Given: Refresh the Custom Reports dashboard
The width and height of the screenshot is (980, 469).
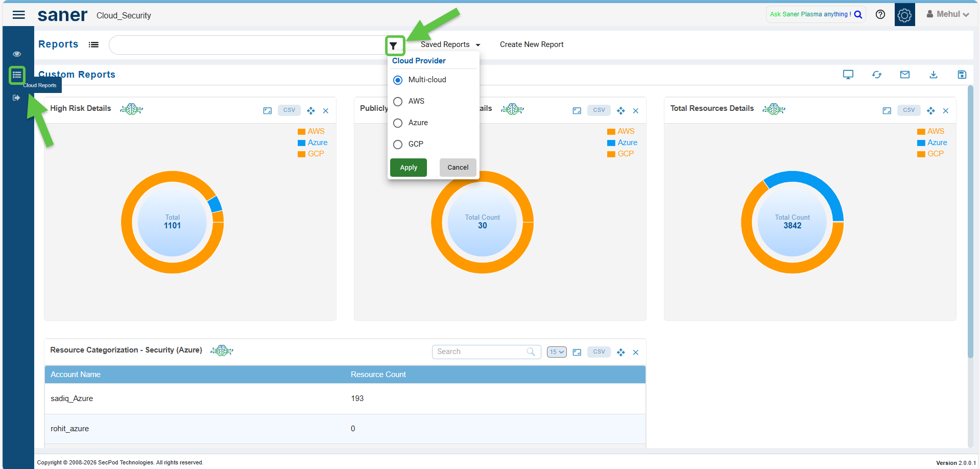Looking at the screenshot, I should 876,75.
